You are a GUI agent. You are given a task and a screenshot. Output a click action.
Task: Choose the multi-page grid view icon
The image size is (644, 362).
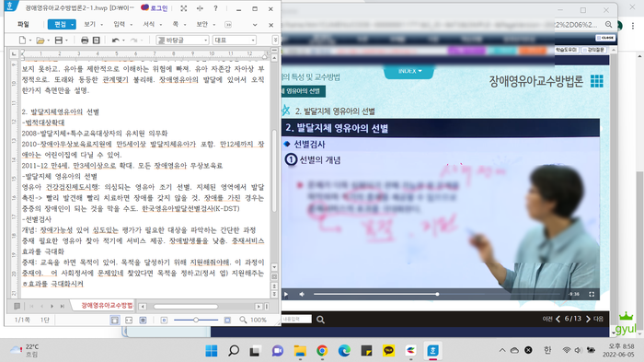(143, 320)
